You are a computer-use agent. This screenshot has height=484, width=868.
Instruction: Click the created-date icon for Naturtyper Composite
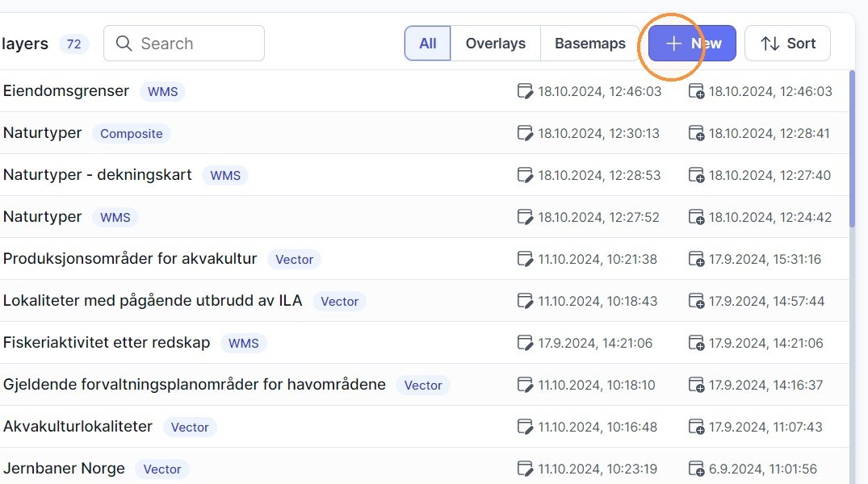696,133
